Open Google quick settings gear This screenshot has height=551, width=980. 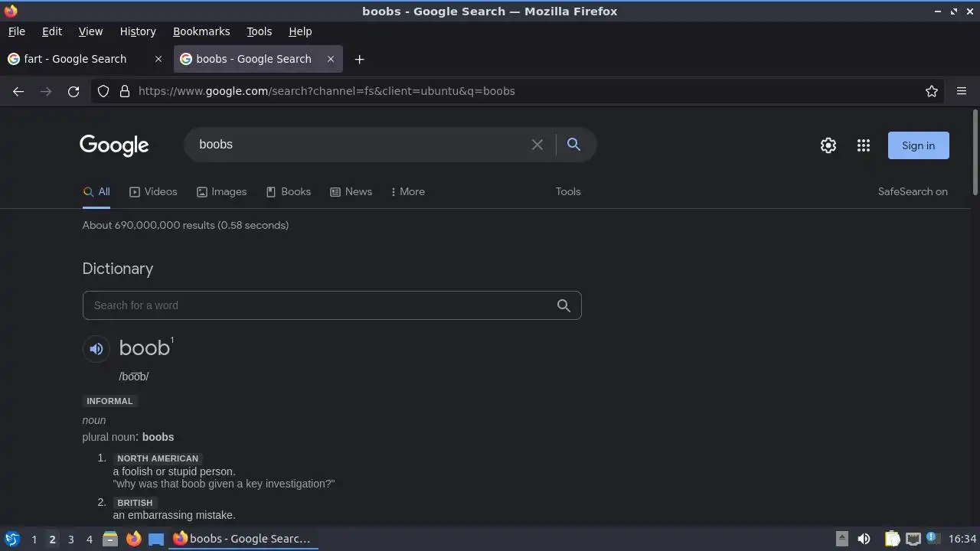[828, 145]
